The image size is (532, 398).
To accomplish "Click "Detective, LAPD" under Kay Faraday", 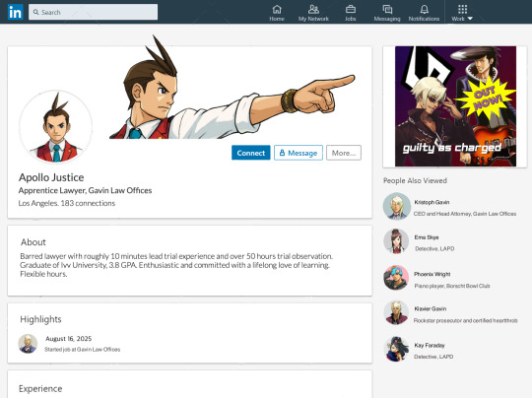I will [x=433, y=357].
